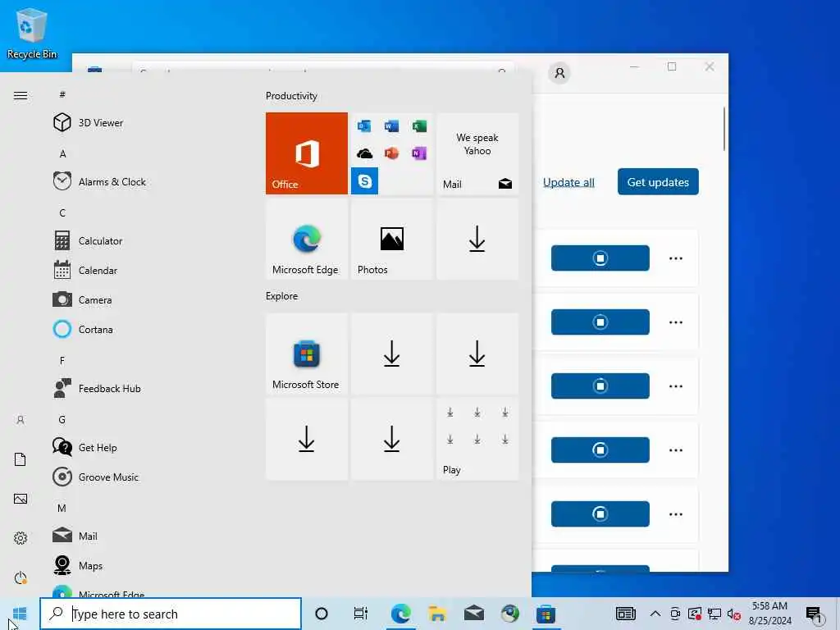This screenshot has width=840, height=630.
Task: Show hidden tray icons chevron
Action: (x=655, y=614)
